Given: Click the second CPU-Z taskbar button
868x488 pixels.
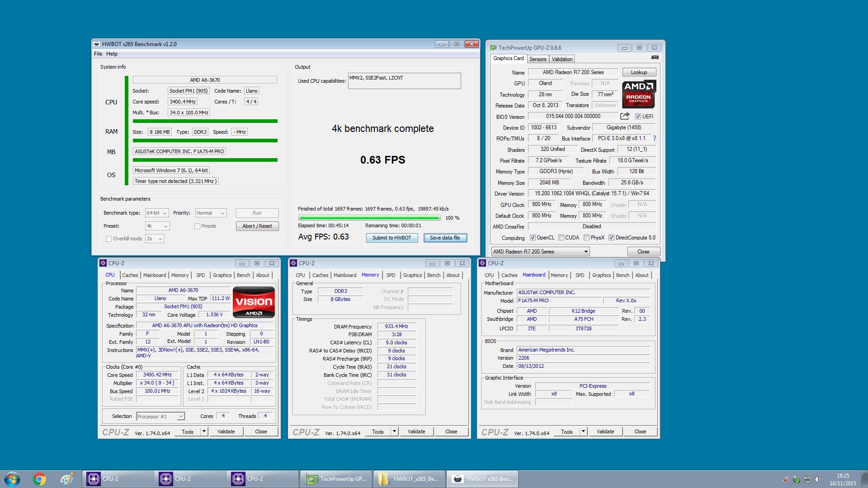Looking at the screenshot, I should pos(190,479).
